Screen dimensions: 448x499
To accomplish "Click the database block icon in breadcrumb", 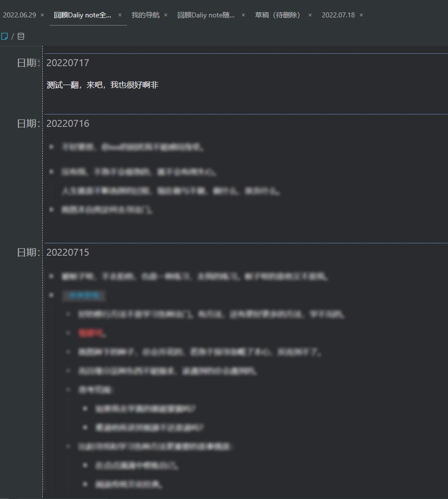I will 21,36.
